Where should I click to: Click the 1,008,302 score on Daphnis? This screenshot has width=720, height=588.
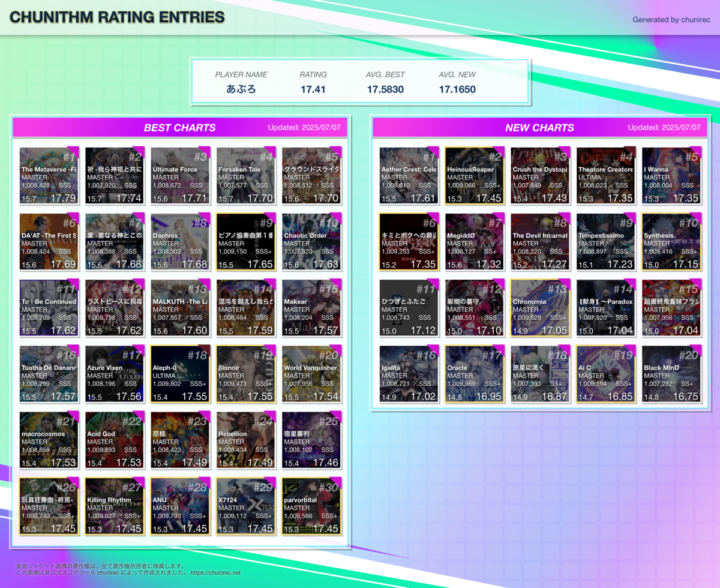(x=167, y=251)
